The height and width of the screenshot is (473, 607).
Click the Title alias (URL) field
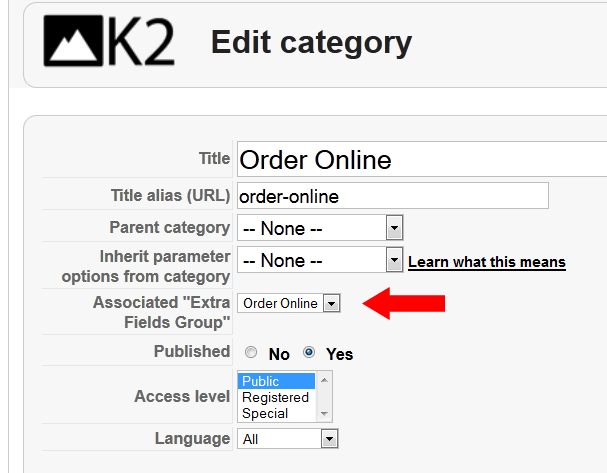pyautogui.click(x=393, y=195)
